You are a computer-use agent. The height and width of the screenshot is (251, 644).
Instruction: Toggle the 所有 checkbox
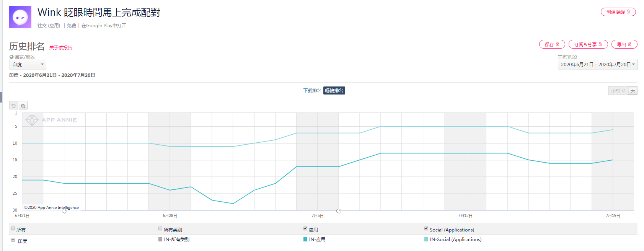pyautogui.click(x=13, y=228)
